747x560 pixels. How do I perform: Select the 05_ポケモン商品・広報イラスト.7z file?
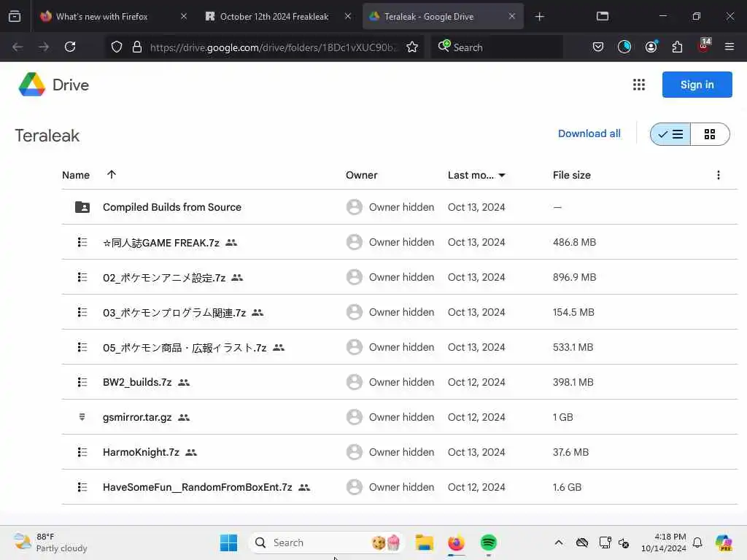tap(185, 348)
